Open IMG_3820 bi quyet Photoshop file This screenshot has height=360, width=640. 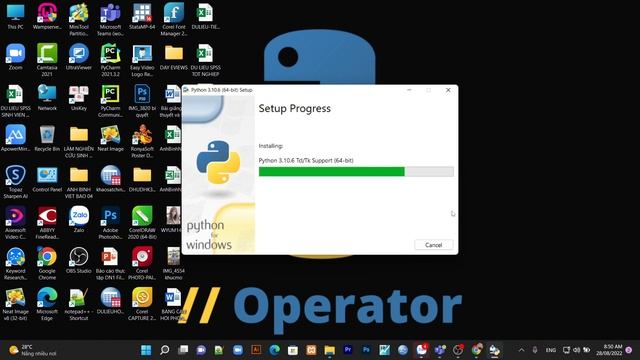142,101
